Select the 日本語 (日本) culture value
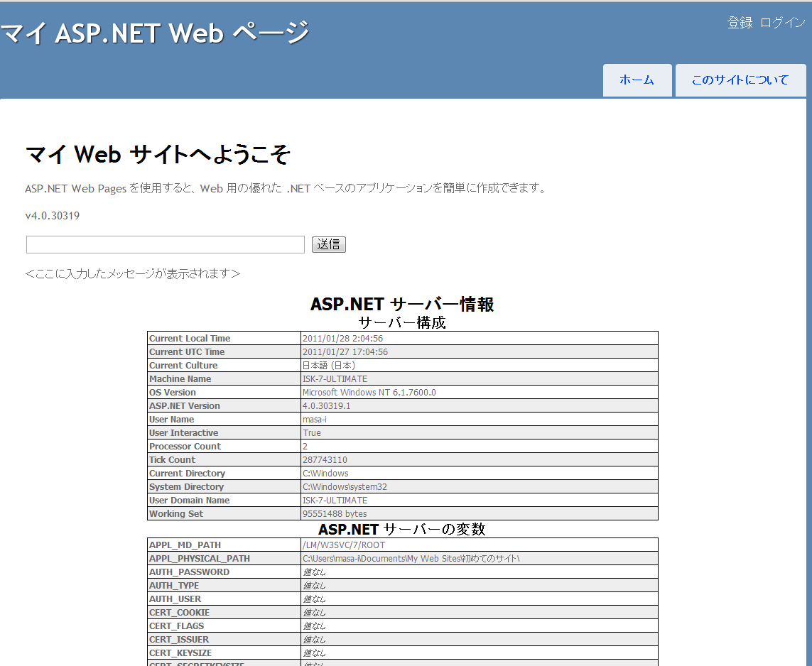This screenshot has height=666, width=812. coord(329,366)
